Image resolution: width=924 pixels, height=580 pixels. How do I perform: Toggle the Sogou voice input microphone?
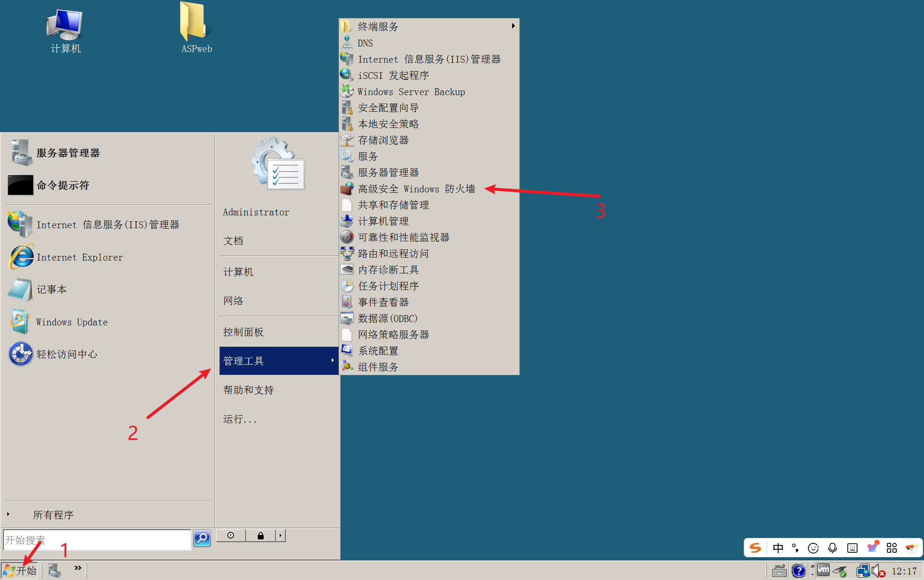832,548
